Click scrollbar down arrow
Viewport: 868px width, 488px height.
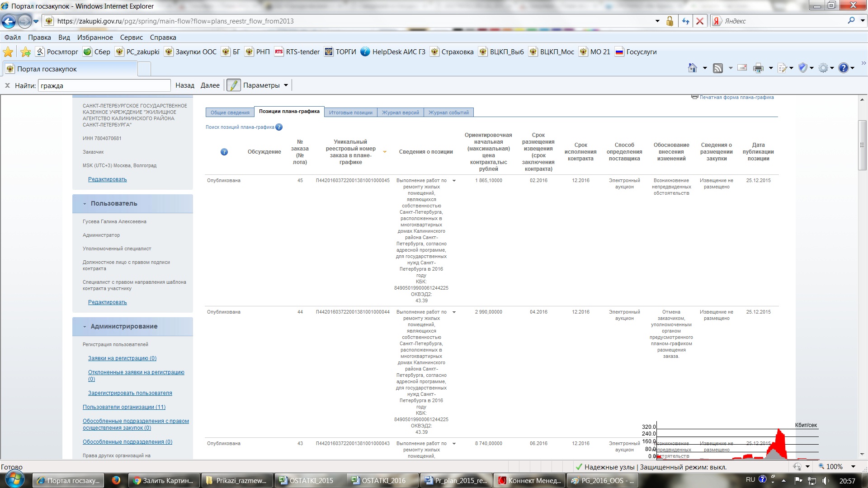point(862,454)
